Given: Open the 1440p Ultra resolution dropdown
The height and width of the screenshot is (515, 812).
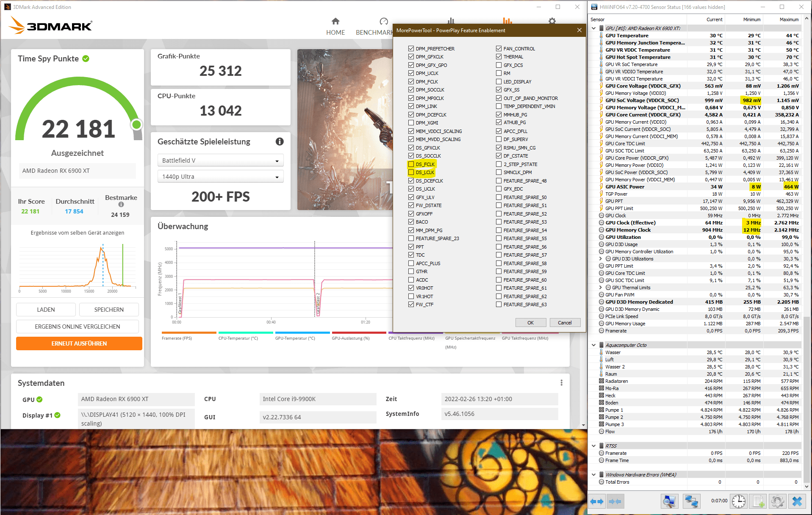Looking at the screenshot, I should pos(220,177).
